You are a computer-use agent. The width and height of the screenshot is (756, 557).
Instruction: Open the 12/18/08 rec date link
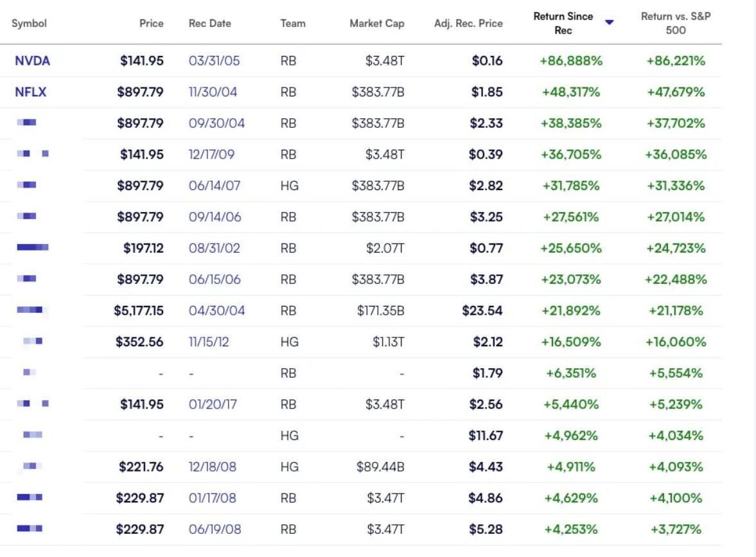(x=213, y=467)
